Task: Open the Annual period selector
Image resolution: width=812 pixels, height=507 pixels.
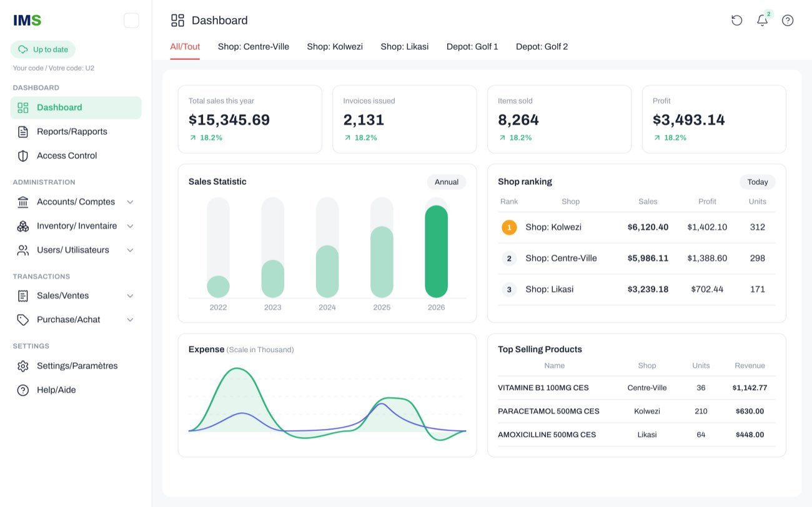Action: [447, 182]
